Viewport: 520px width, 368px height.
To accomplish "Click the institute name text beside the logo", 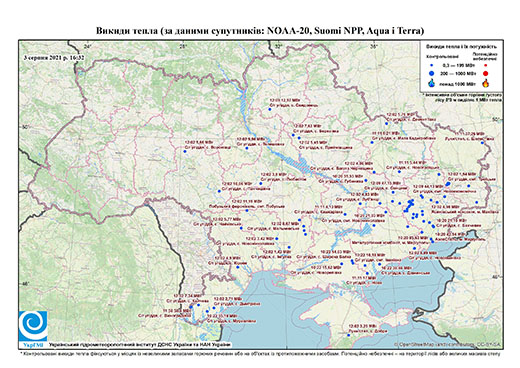I will pos(140,344).
